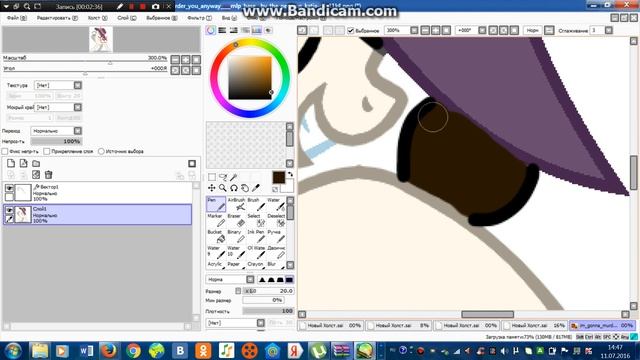The height and width of the screenshot is (360, 640).
Task: Activate the eyedropper color picker tool
Action: (256, 188)
